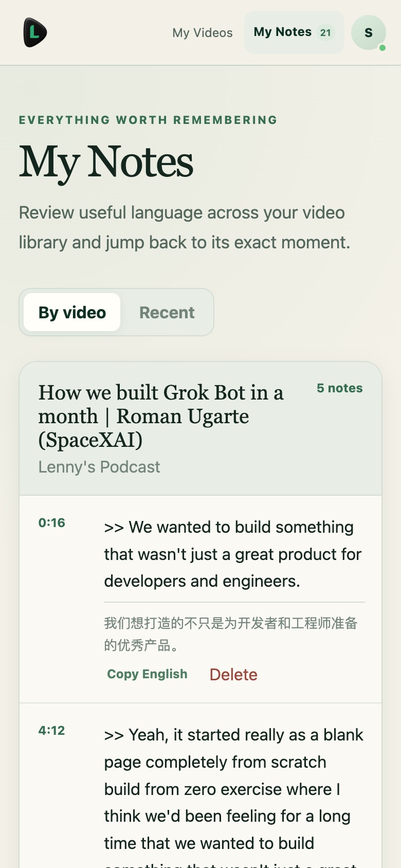Viewport: 401px width, 868px height.
Task: Open the Grok Bot video title
Action: 161,416
